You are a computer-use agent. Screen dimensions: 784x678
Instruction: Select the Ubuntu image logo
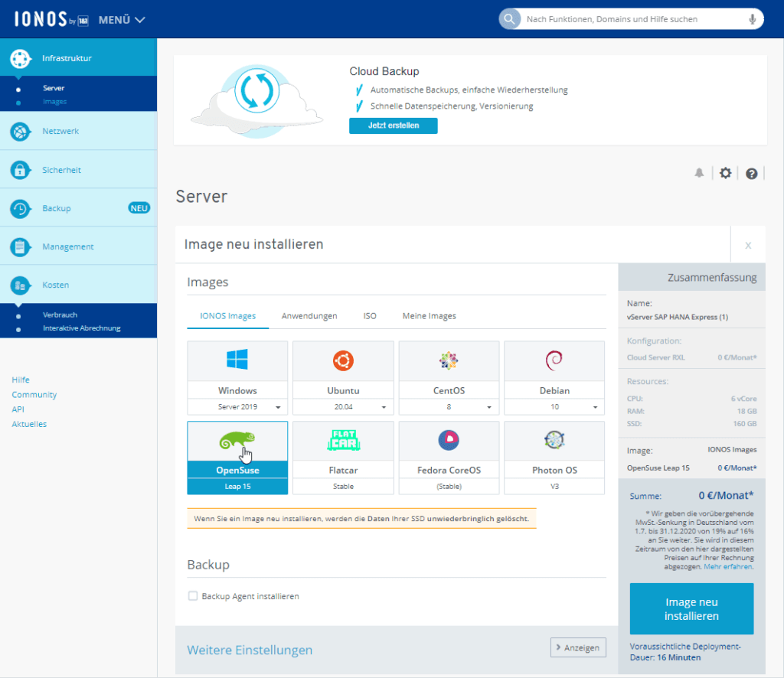click(344, 360)
